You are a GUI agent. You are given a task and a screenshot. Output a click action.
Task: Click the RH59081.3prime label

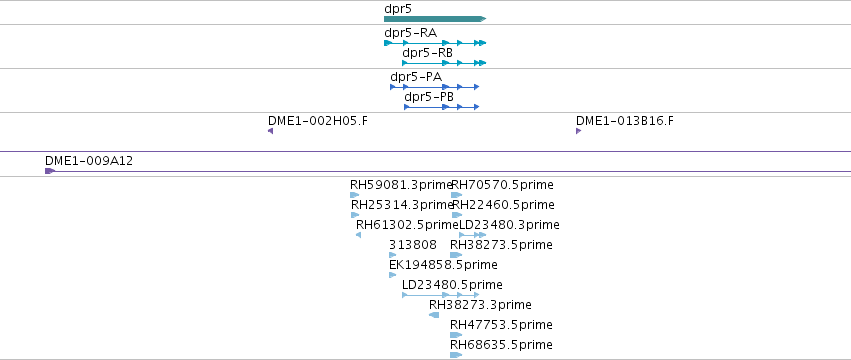(401, 185)
